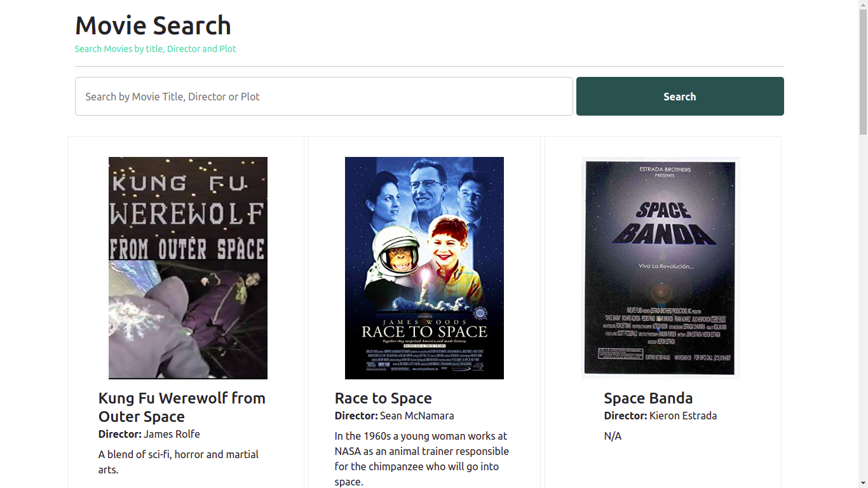The image size is (868, 488).
Task: Click the scrollbar down arrow
Action: pyautogui.click(x=863, y=483)
